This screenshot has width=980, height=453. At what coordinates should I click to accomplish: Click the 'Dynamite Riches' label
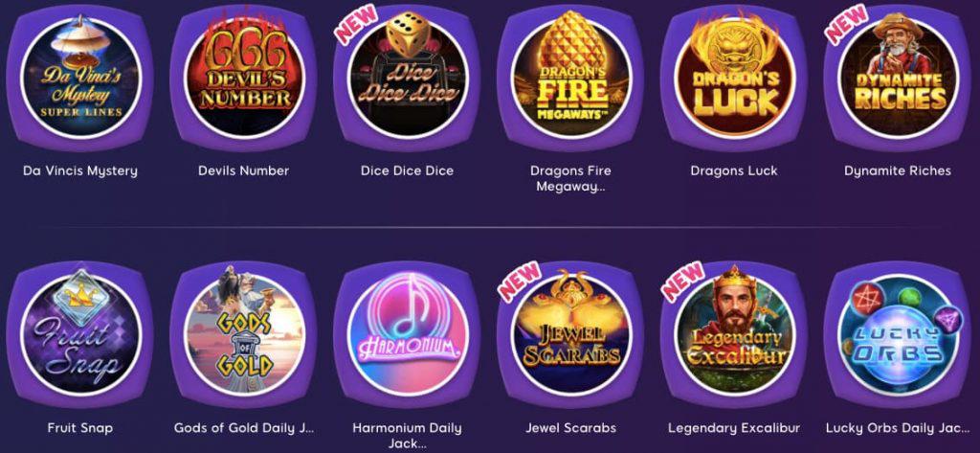[x=898, y=170]
